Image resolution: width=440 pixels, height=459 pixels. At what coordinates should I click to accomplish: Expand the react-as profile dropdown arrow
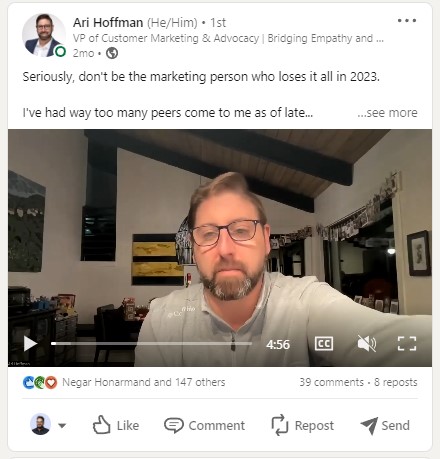[x=62, y=425]
